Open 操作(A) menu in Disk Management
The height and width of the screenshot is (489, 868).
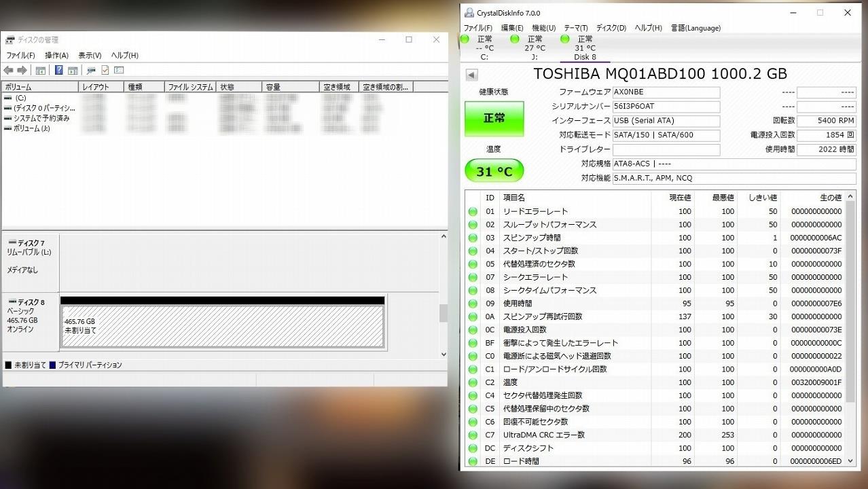tap(56, 55)
